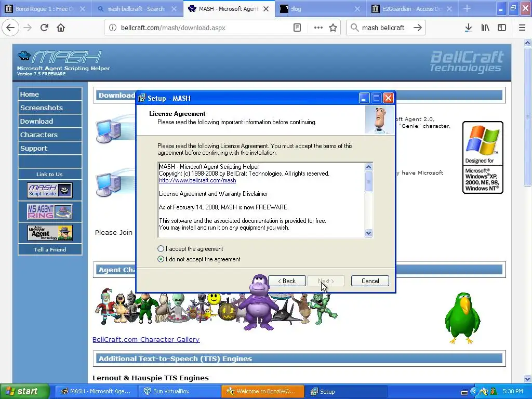Open the Characters menu item

pyautogui.click(x=50, y=135)
